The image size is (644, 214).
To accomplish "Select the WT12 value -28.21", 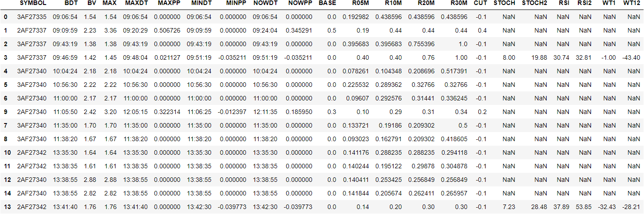I will [x=631, y=207].
